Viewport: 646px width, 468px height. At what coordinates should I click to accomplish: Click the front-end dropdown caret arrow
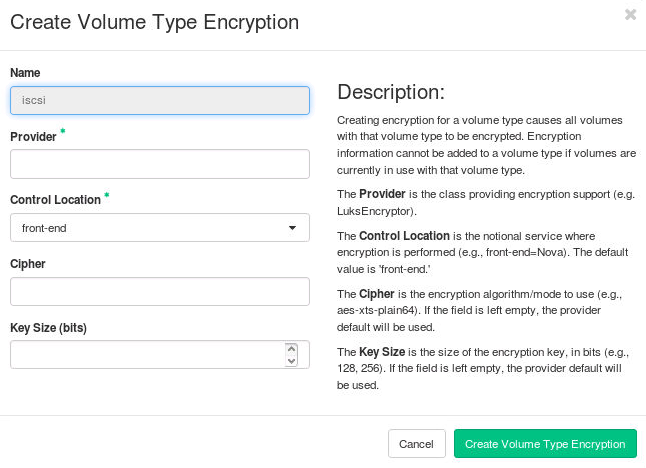292,228
